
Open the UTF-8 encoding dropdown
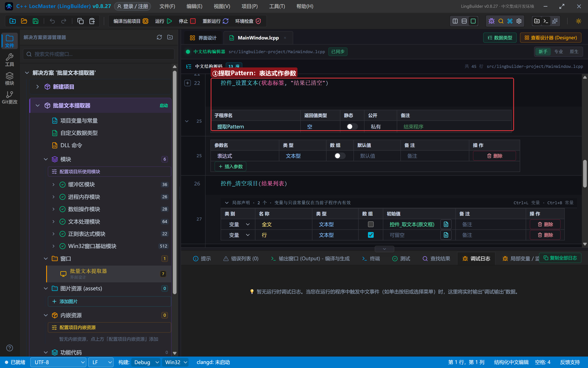(x=58, y=362)
